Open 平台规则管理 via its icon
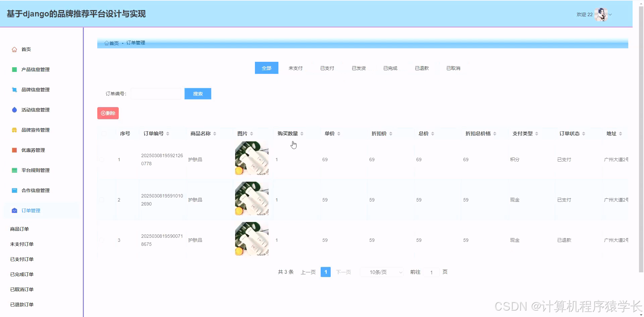Viewport: 644px width, 317px height. coord(14,170)
